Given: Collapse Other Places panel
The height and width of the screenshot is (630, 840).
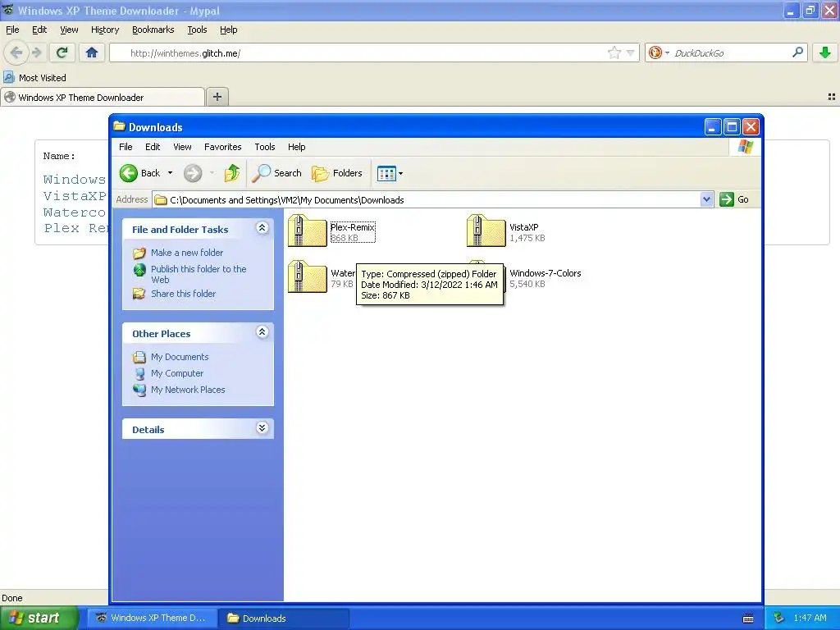Looking at the screenshot, I should (262, 332).
